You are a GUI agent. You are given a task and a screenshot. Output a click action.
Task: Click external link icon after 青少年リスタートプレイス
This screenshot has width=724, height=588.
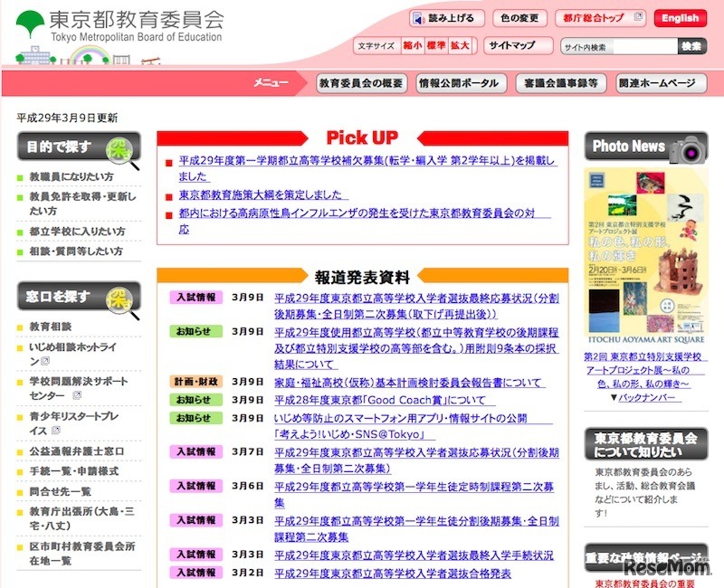(56, 431)
